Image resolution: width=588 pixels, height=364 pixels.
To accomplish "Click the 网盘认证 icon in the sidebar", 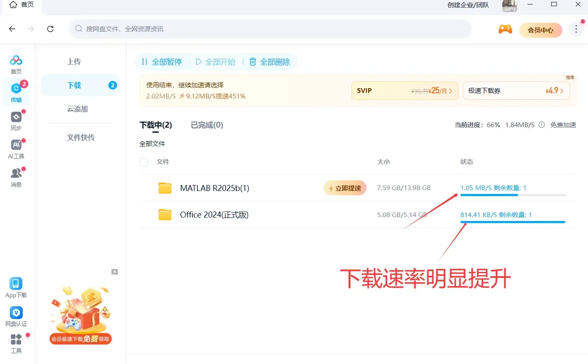I will click(16, 316).
